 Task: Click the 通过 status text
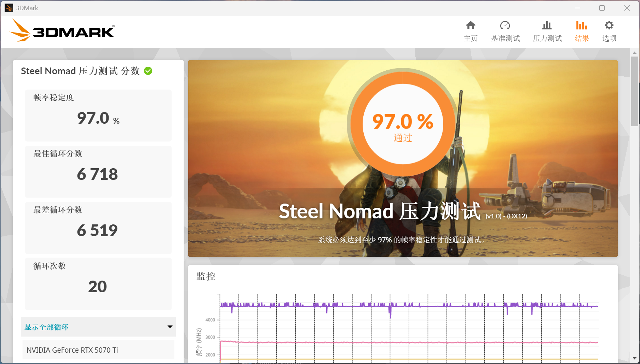pos(403,138)
